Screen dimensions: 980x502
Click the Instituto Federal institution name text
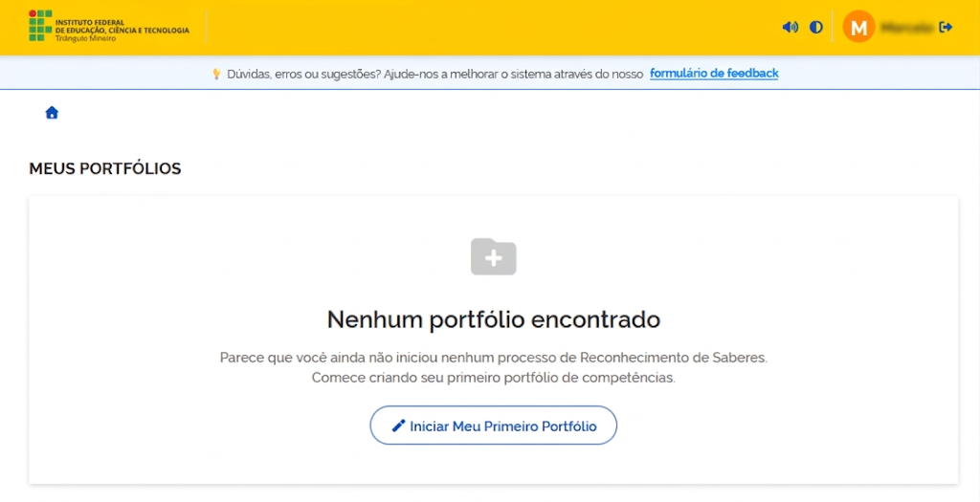click(x=122, y=26)
